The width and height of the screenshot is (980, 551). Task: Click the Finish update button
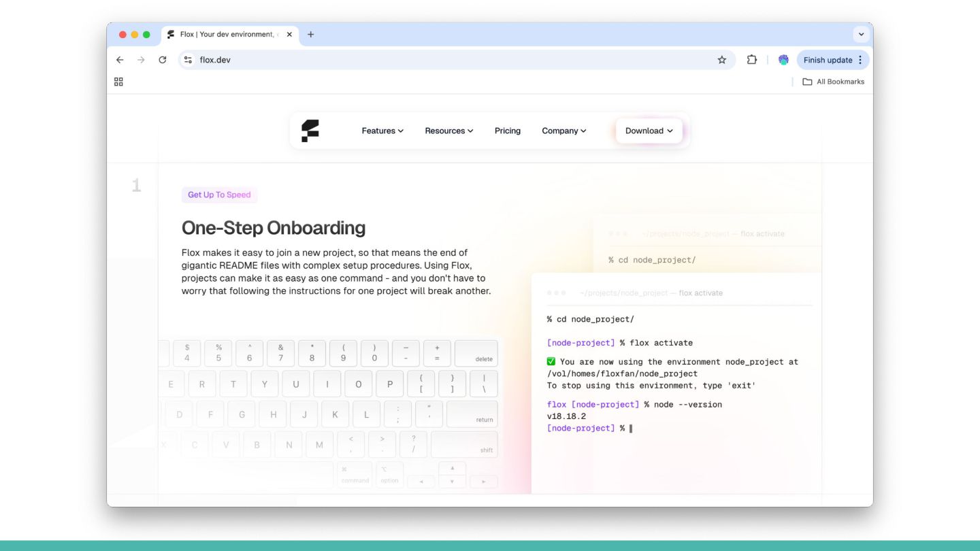pyautogui.click(x=833, y=60)
